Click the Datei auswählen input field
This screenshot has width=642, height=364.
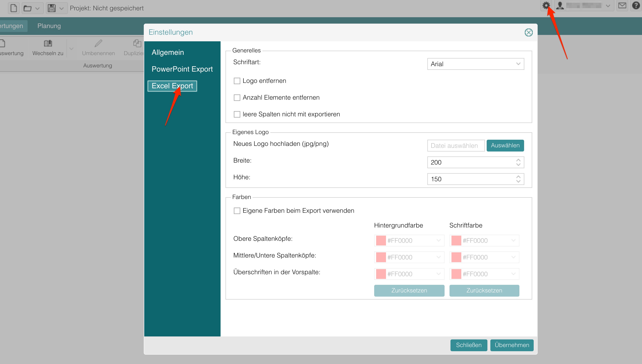pos(456,146)
